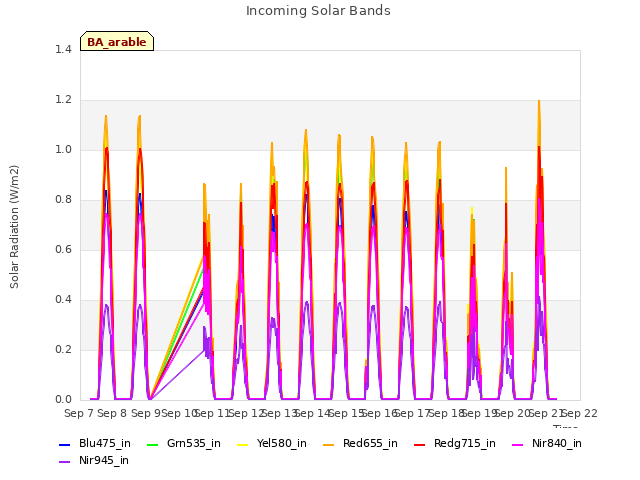
Task: Toggle the Nir945_in legend label
Action: (x=104, y=461)
